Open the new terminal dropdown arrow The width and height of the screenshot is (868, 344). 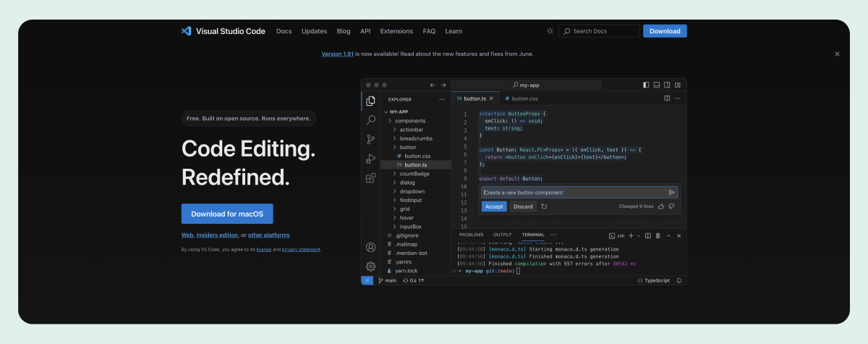click(639, 235)
